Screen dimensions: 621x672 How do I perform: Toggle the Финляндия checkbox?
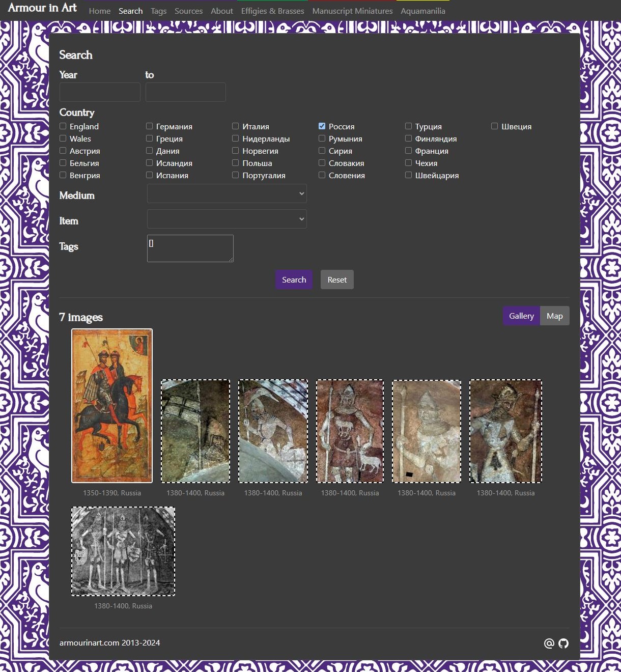408,138
